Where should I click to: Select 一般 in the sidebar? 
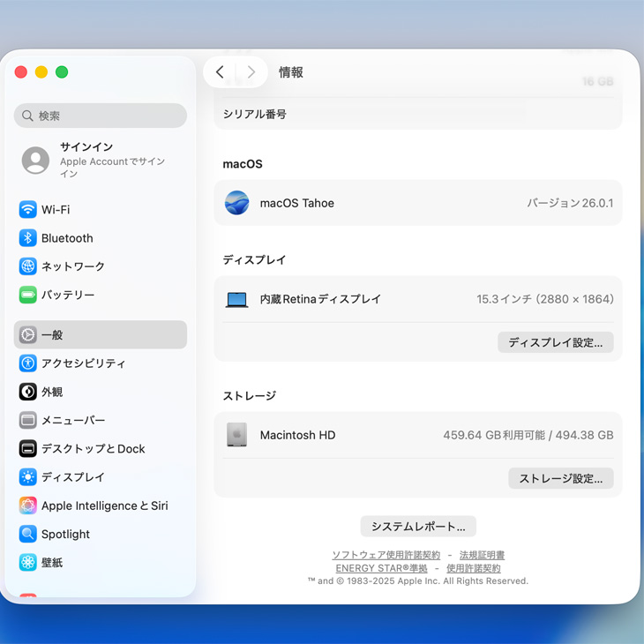point(52,335)
